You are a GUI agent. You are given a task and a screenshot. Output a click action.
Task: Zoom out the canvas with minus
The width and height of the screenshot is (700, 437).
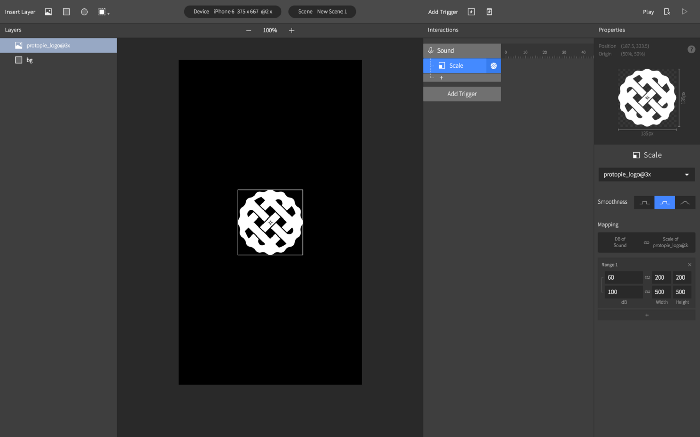(x=249, y=30)
